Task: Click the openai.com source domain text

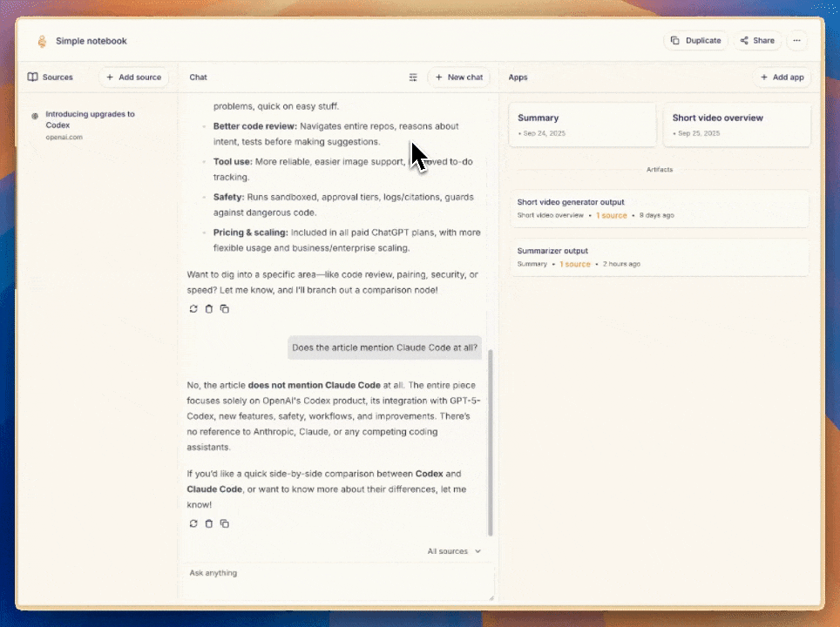Action: pyautogui.click(x=64, y=137)
